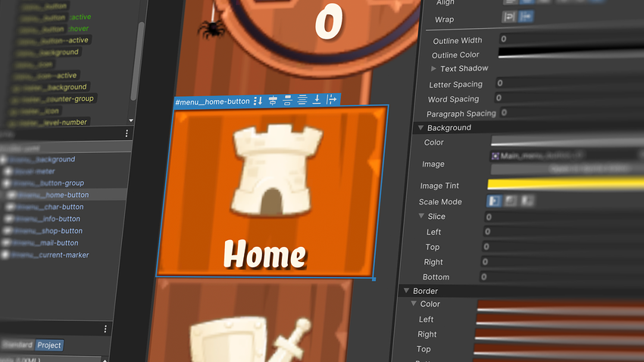Switch to the Standard tab in Library
Image resolution: width=644 pixels, height=362 pixels.
click(x=17, y=345)
